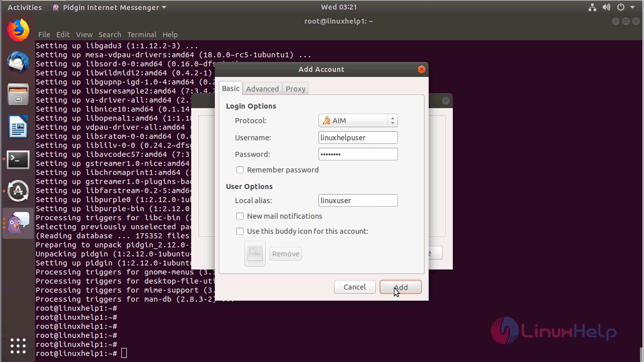Show applications grid button
Screen dimensions: 644x362
[x=18, y=345]
